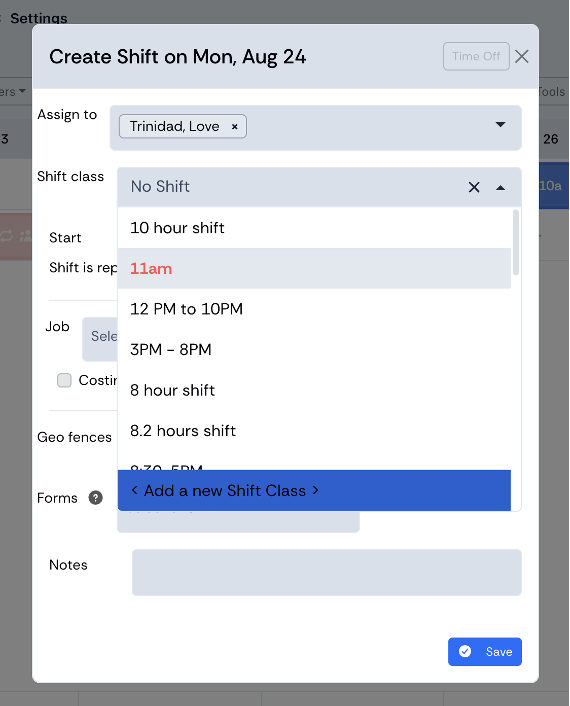Clear the selected No Shift value

pos(474,187)
